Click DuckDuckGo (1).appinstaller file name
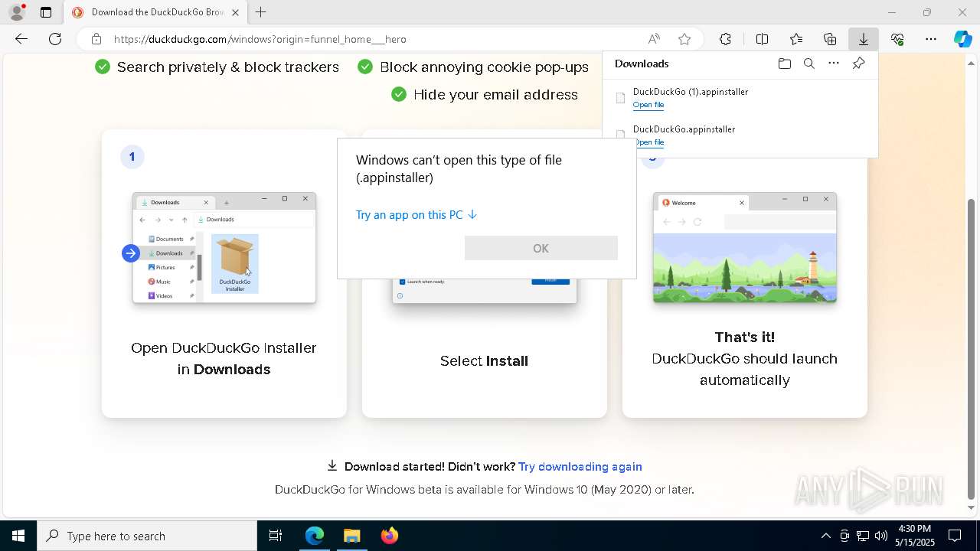The width and height of the screenshot is (980, 551). coord(691,92)
